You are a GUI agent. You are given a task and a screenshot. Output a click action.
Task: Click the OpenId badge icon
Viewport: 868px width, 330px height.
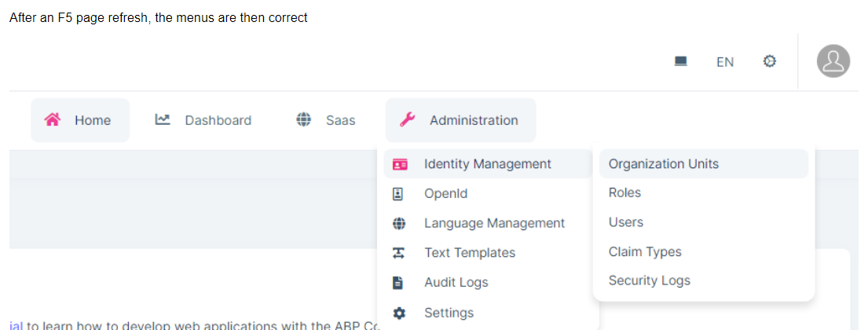398,193
